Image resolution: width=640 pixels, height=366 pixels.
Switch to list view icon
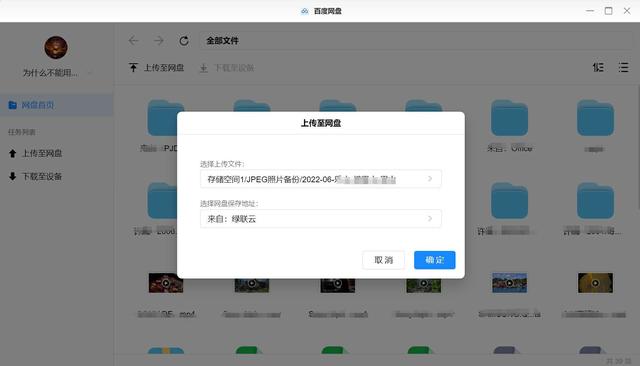coord(623,67)
